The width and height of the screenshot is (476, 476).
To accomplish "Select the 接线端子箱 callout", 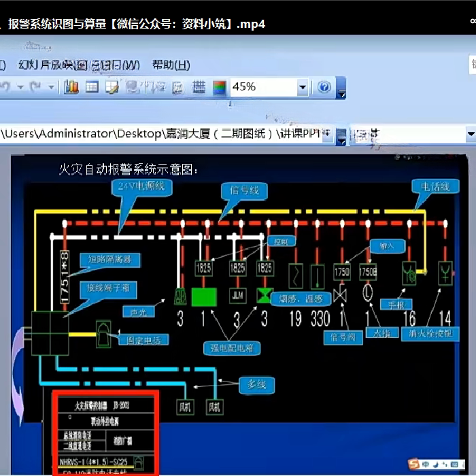I will (108, 288).
